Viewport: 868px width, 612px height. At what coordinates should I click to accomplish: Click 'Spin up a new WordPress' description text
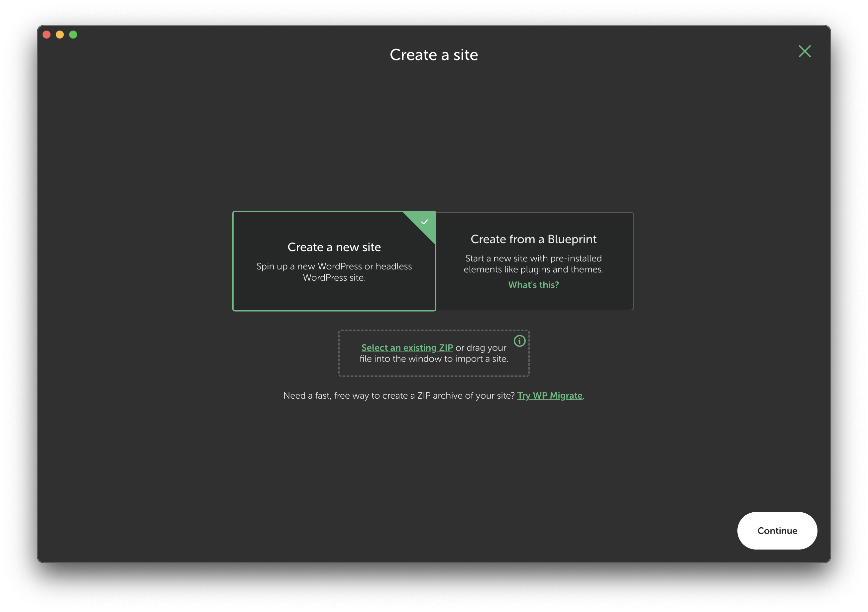coord(334,272)
